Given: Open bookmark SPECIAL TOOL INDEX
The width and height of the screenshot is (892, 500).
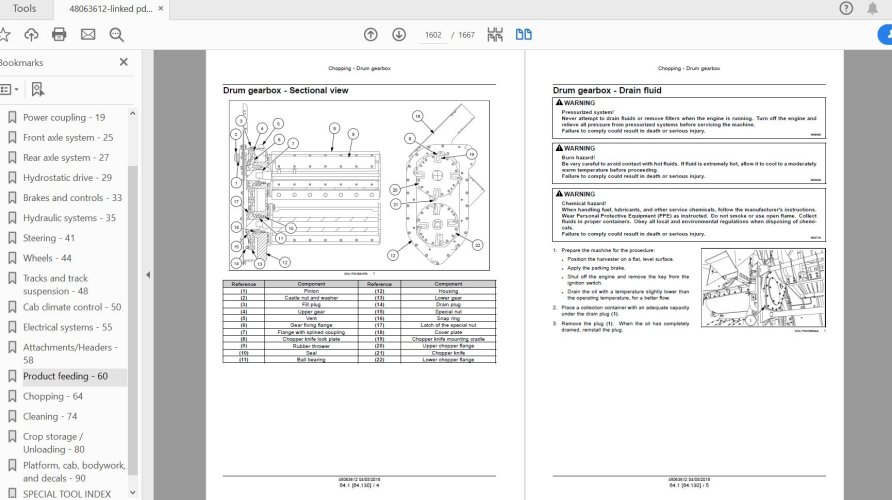Looking at the screenshot, I should tap(67, 494).
